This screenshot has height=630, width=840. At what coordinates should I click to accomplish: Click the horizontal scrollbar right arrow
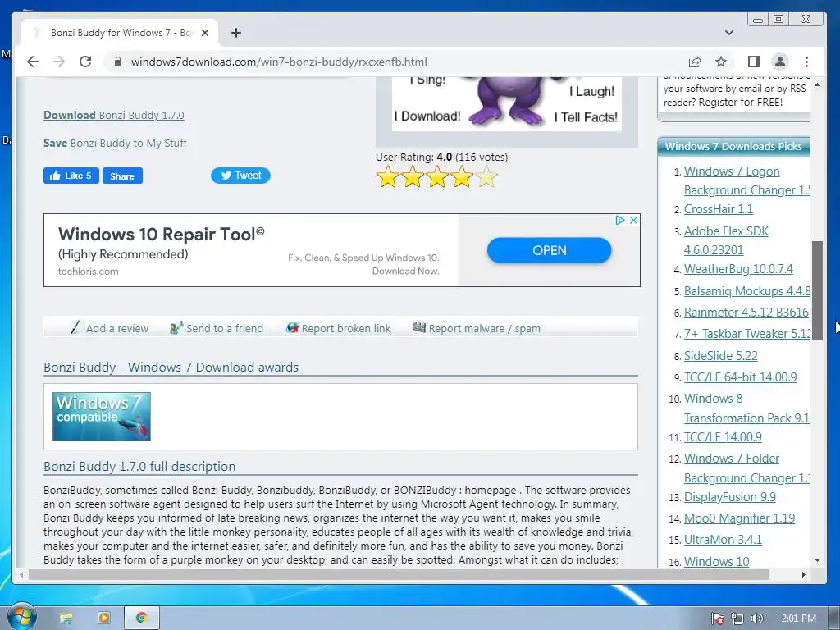coord(804,574)
